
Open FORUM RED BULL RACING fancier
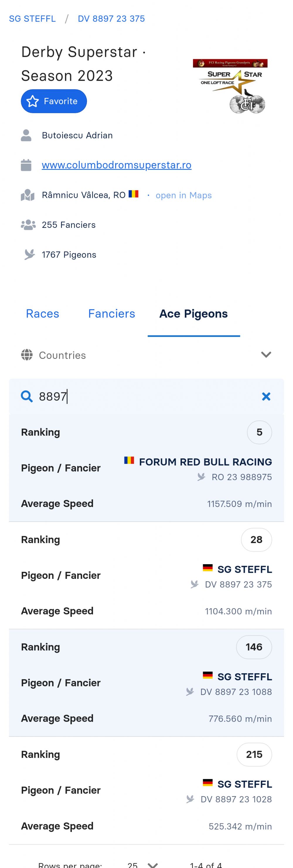(x=205, y=462)
